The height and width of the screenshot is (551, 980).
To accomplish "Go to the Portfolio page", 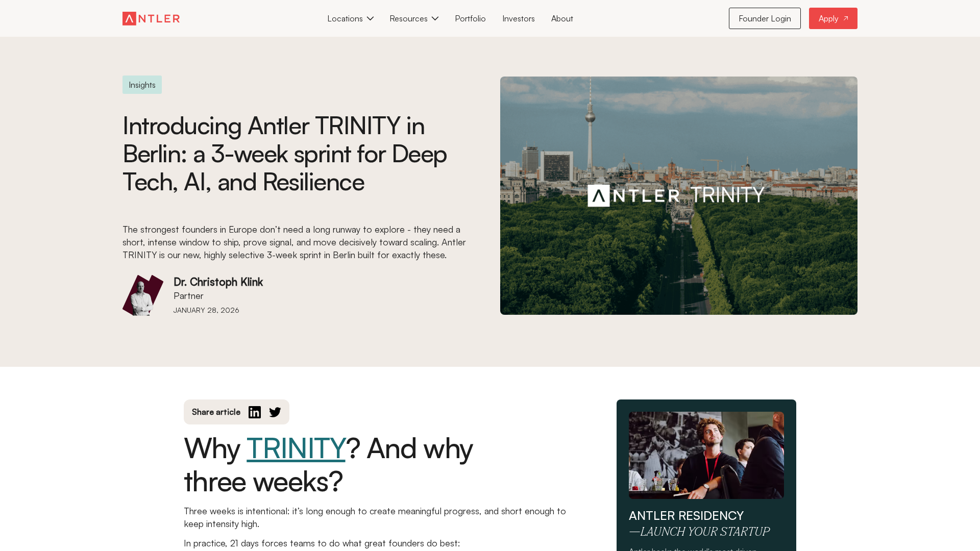I will [470, 18].
